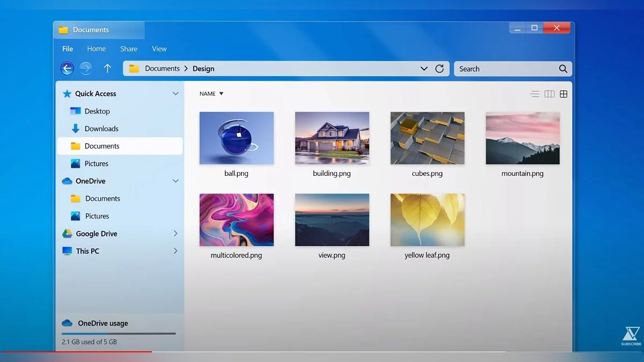Switch to columns view layout

point(549,94)
